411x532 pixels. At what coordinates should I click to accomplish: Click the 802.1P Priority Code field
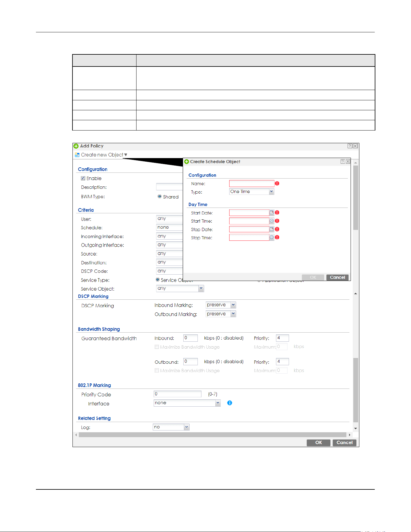pos(178,394)
